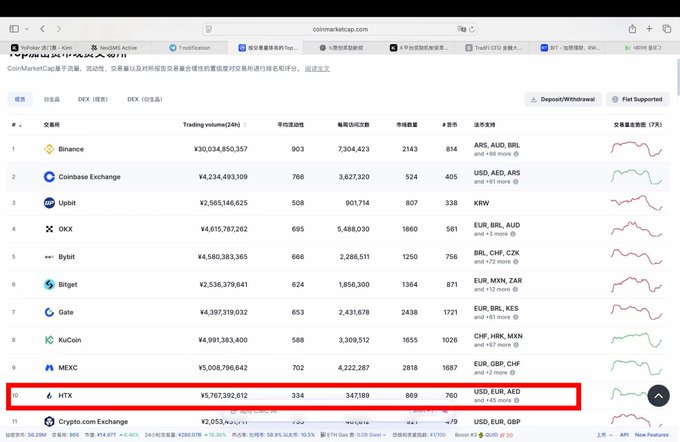Image resolution: width=680 pixels, height=442 pixels.
Task: Switch to the YoPoker Kimi tab
Action: click(42, 48)
